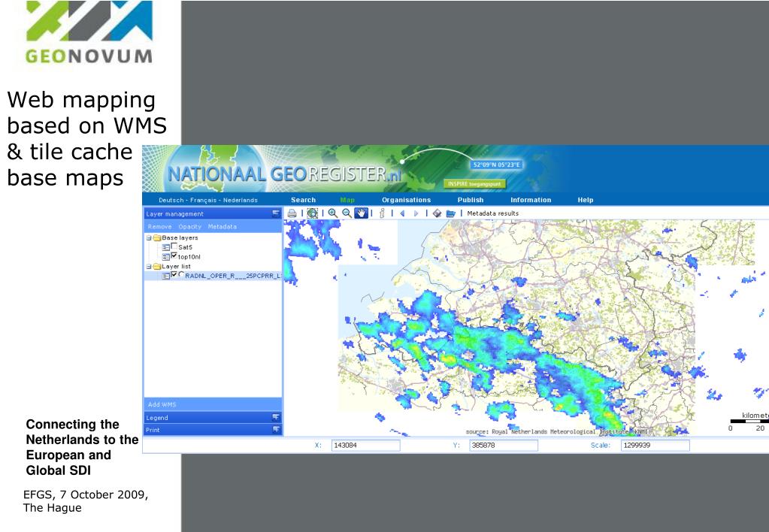The width and height of the screenshot is (769, 532).
Task: Select the RADNL_OPER_R layer radio button
Action: click(x=181, y=275)
